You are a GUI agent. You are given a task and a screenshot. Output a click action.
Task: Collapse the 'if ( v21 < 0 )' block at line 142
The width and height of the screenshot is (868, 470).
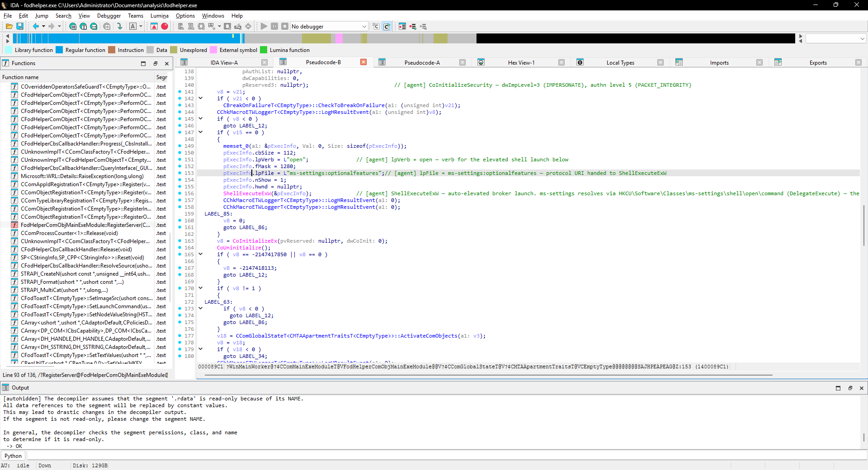[x=201, y=98]
